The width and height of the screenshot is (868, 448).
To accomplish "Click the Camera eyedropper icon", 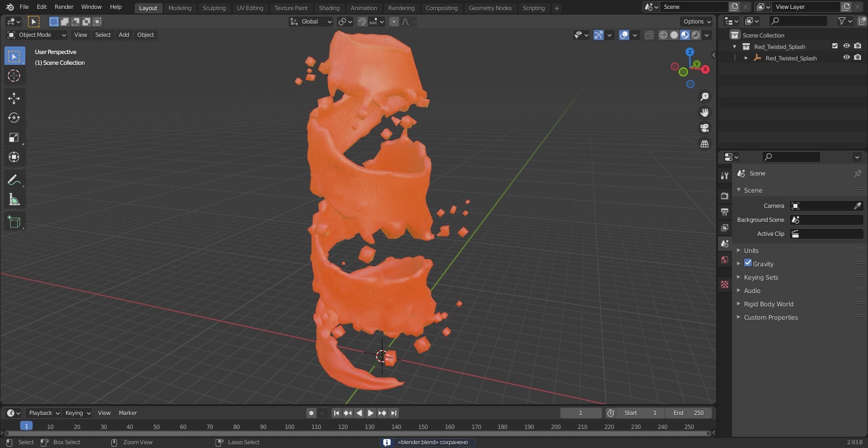I will pos(857,206).
